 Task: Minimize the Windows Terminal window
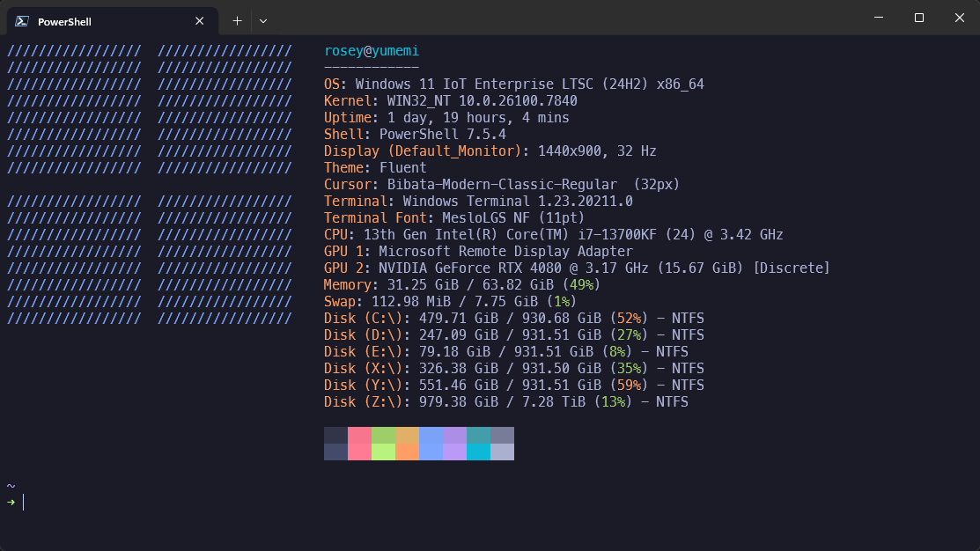[x=879, y=18]
